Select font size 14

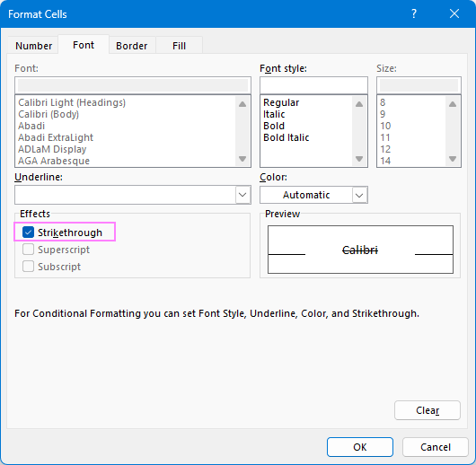(385, 161)
